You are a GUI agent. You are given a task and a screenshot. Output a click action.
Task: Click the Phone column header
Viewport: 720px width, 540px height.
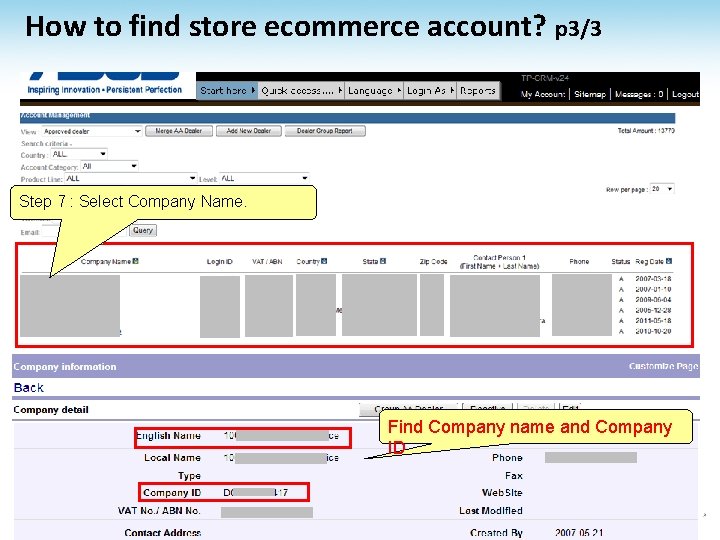pos(579,262)
